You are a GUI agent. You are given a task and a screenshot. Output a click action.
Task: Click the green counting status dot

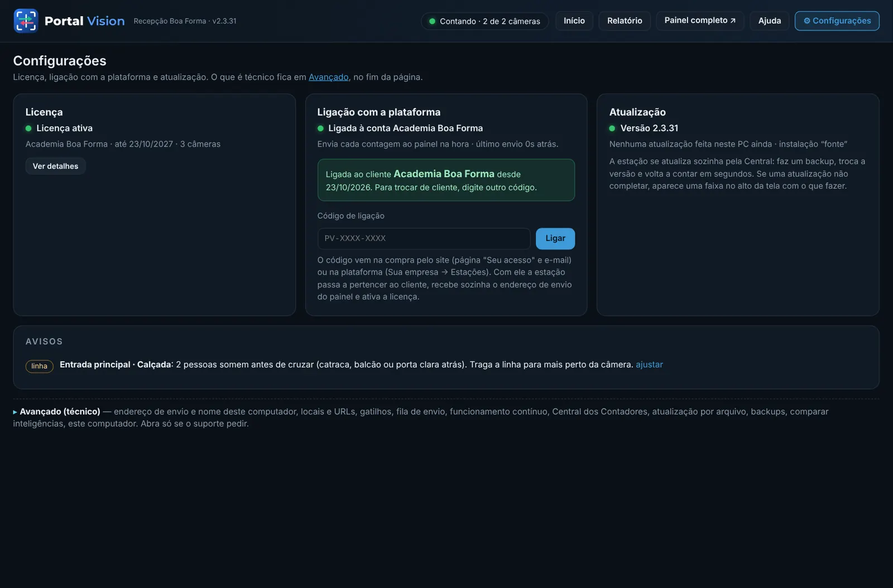tap(432, 21)
